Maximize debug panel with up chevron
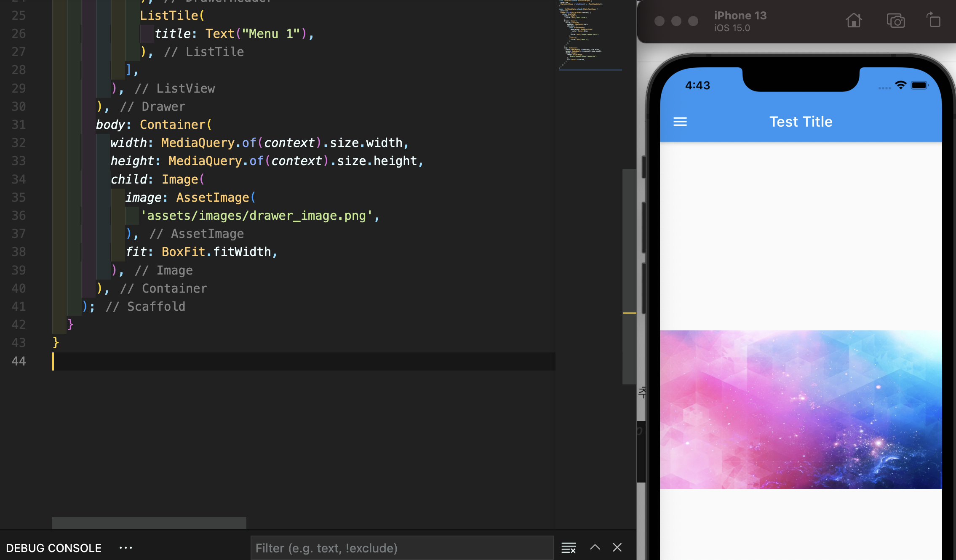 pyautogui.click(x=595, y=547)
